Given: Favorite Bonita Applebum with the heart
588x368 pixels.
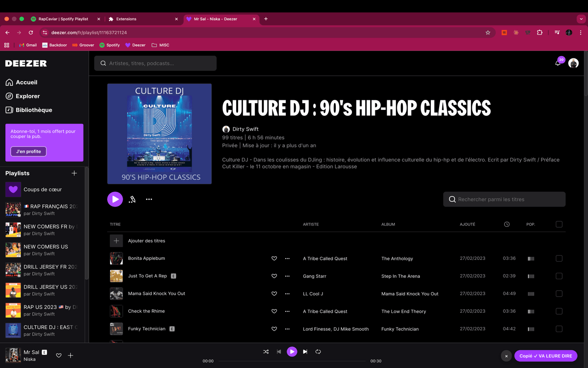Looking at the screenshot, I should 274,259.
